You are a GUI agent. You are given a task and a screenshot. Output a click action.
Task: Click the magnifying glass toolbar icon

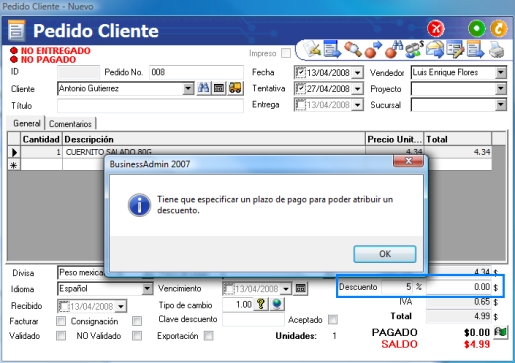coord(352,49)
